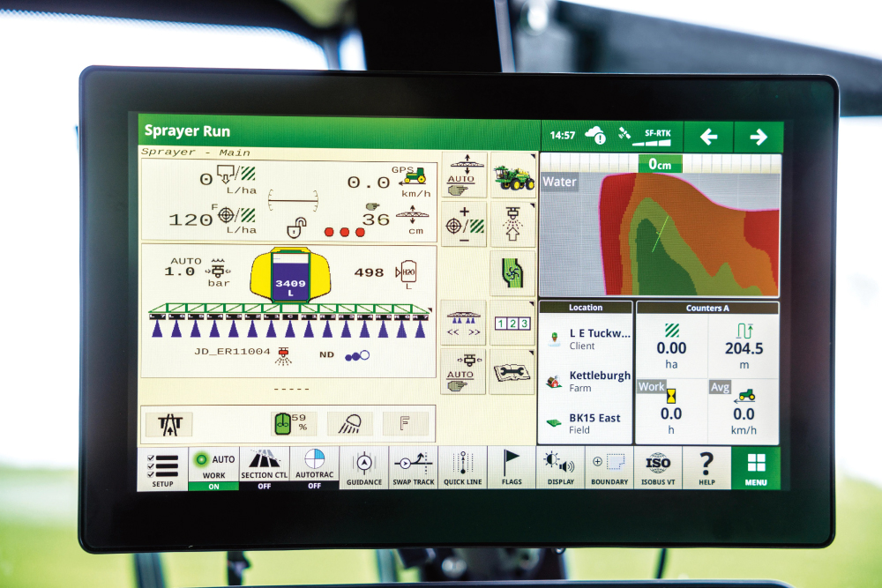Viewport: 882px width, 588px height.
Task: Click the cloud sync warning icon
Action: tap(595, 136)
